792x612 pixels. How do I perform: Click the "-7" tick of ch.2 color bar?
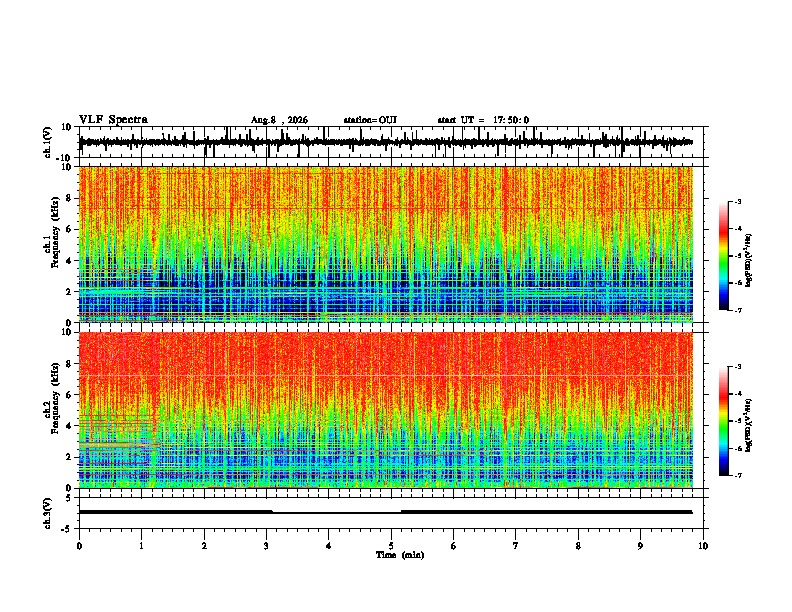[x=738, y=476]
